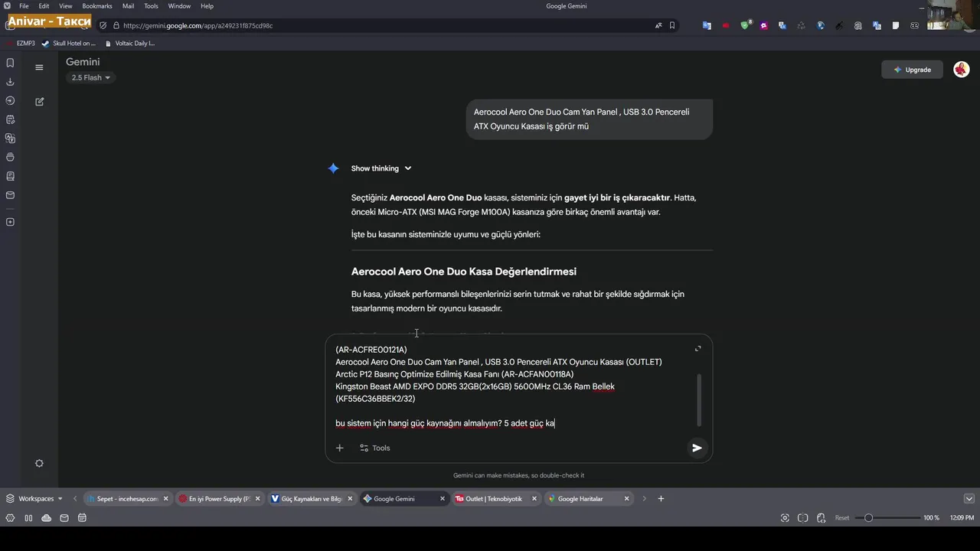Open the calendar icon in status bar
The width and height of the screenshot is (980, 551).
[x=82, y=518]
